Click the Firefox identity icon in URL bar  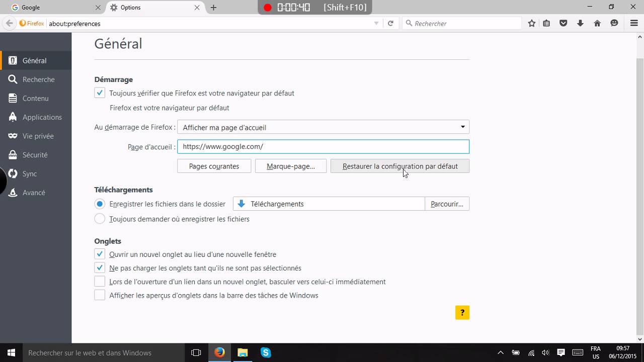click(x=31, y=23)
